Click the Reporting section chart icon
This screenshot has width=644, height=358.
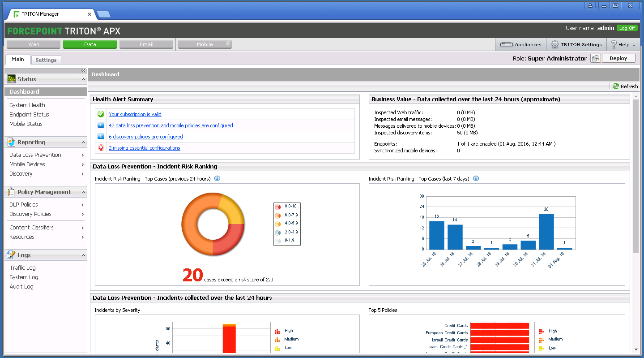tap(11, 142)
